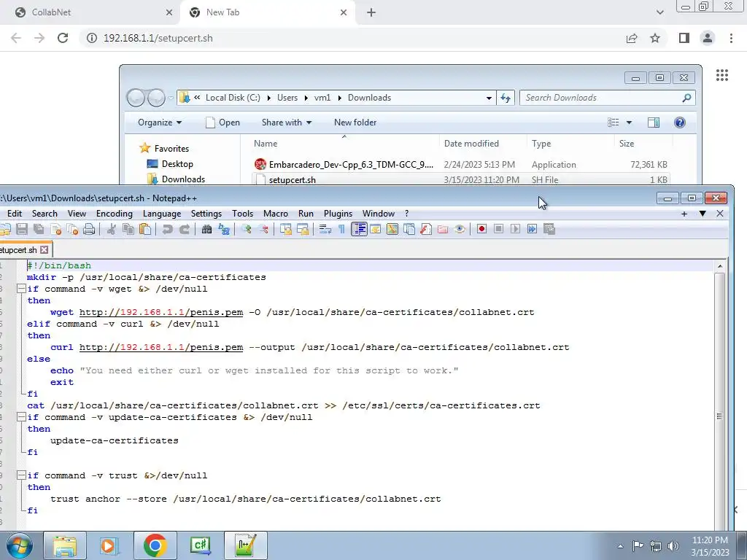Toggle synchronized horizontal scrolling
Image resolution: width=747 pixels, height=560 pixels.
tap(303, 229)
